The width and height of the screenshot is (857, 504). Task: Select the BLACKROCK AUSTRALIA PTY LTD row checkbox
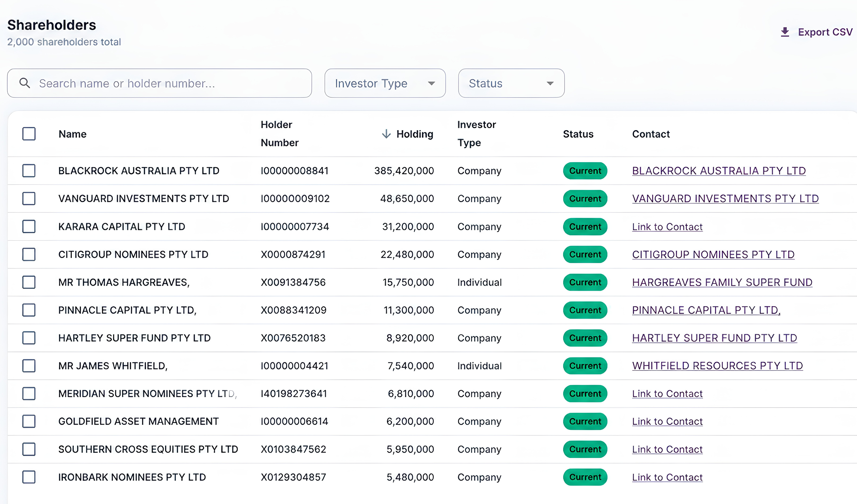(x=29, y=171)
